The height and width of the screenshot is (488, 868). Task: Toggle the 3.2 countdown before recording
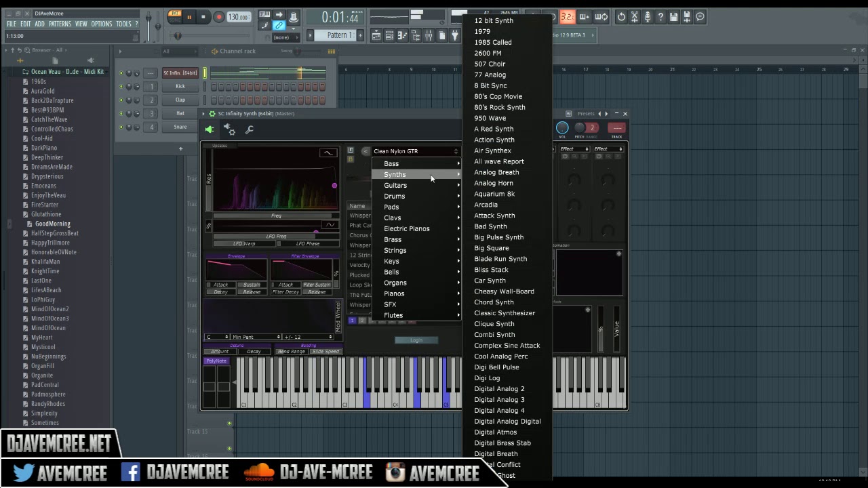(568, 17)
